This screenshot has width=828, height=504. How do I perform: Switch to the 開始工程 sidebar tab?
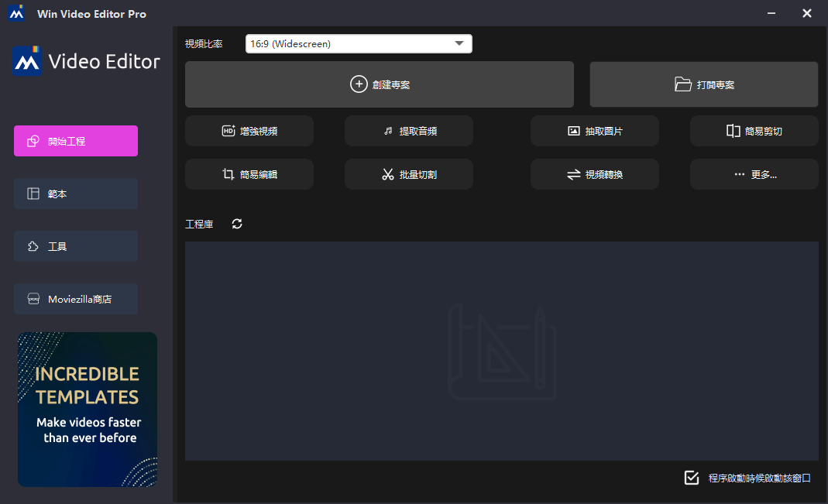point(76,141)
